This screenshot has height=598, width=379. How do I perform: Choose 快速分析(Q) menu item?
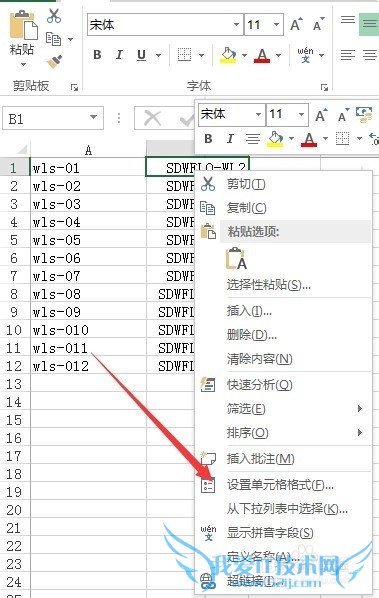click(283, 385)
